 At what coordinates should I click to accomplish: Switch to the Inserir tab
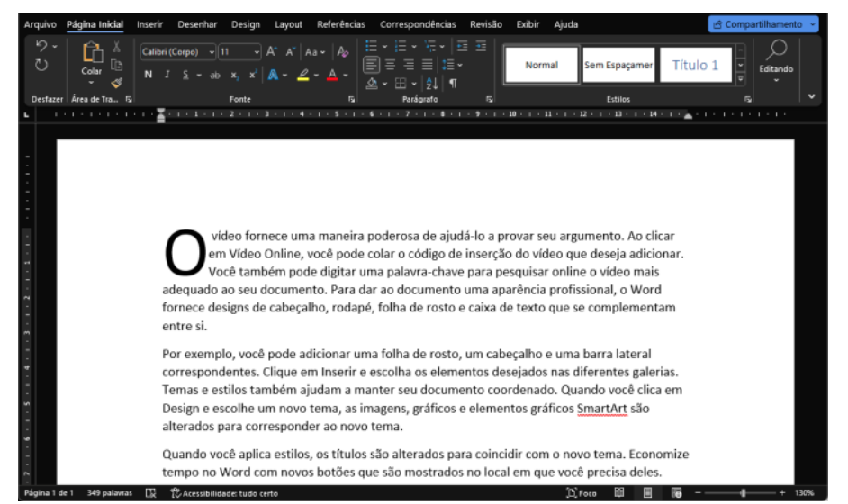coord(149,24)
